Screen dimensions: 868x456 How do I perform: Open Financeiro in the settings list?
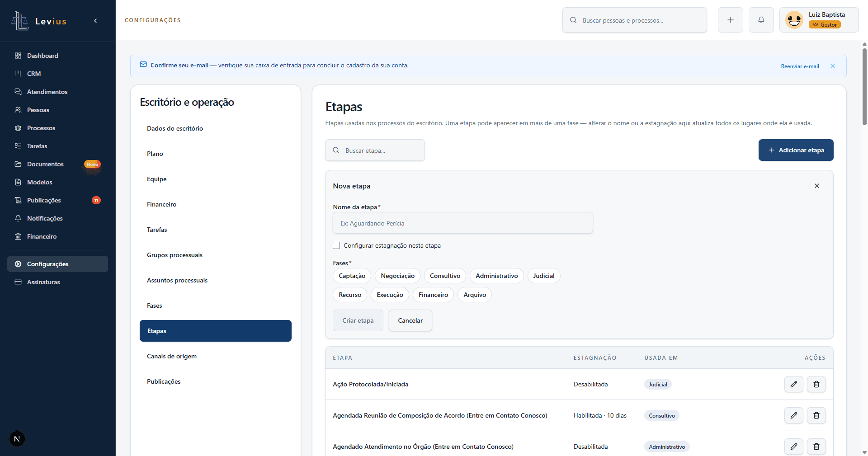click(216, 204)
